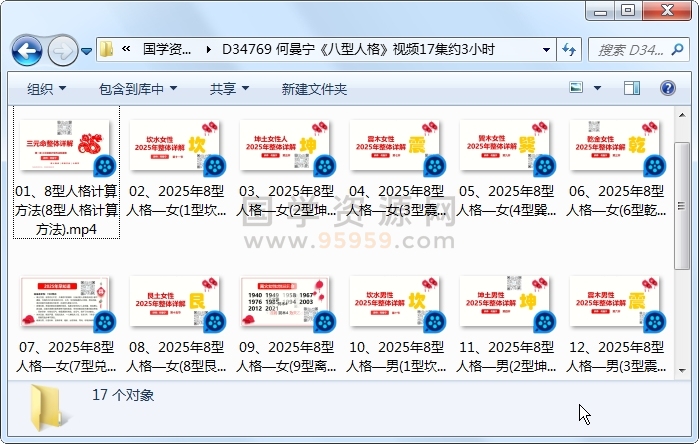Select the 10 坎水男性 video thumbnail
Screen dimensions: 699x444
(396, 302)
